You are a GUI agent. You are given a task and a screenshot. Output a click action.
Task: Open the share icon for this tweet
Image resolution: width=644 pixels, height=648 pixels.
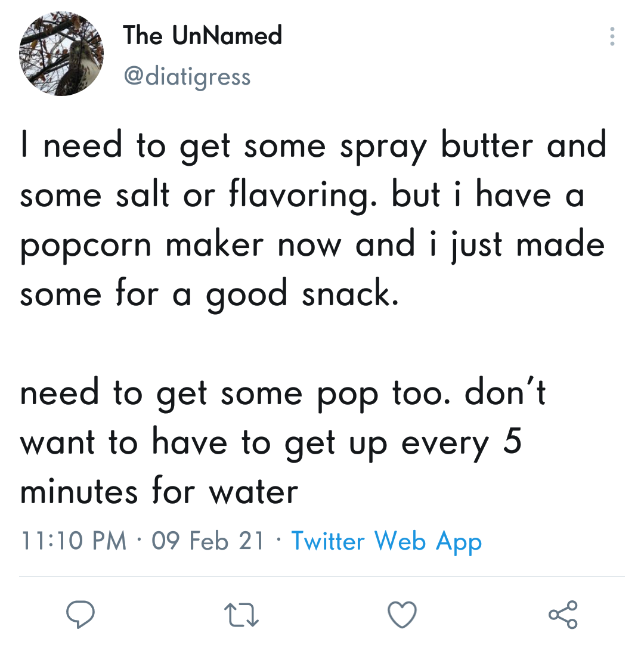[563, 615]
